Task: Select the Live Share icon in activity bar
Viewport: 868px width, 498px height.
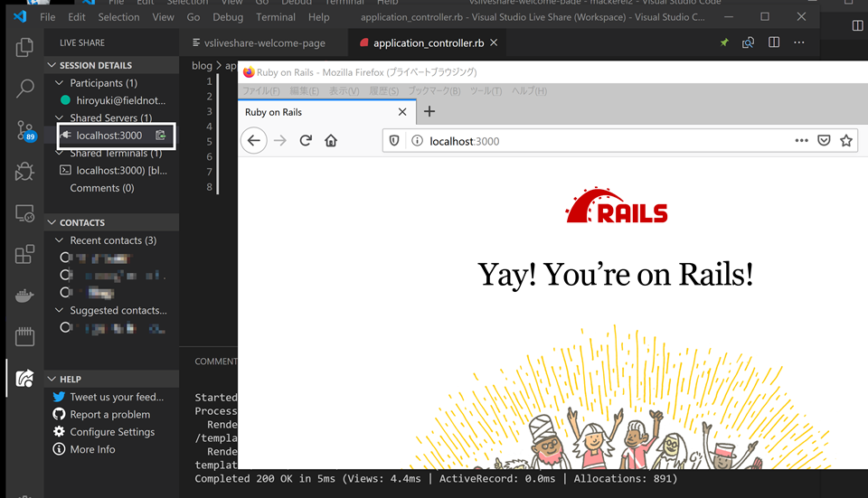Action: coord(24,379)
